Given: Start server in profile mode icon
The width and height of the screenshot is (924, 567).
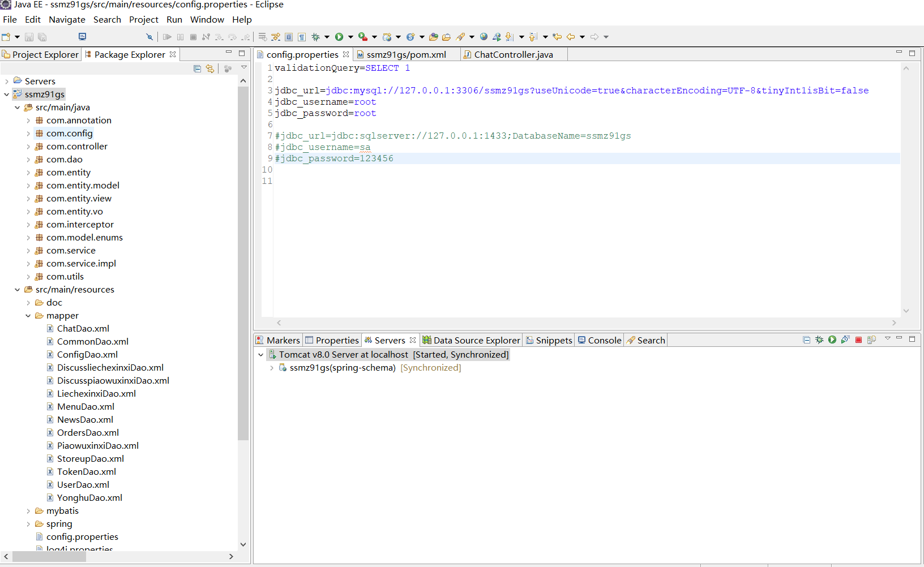Looking at the screenshot, I should (x=845, y=340).
